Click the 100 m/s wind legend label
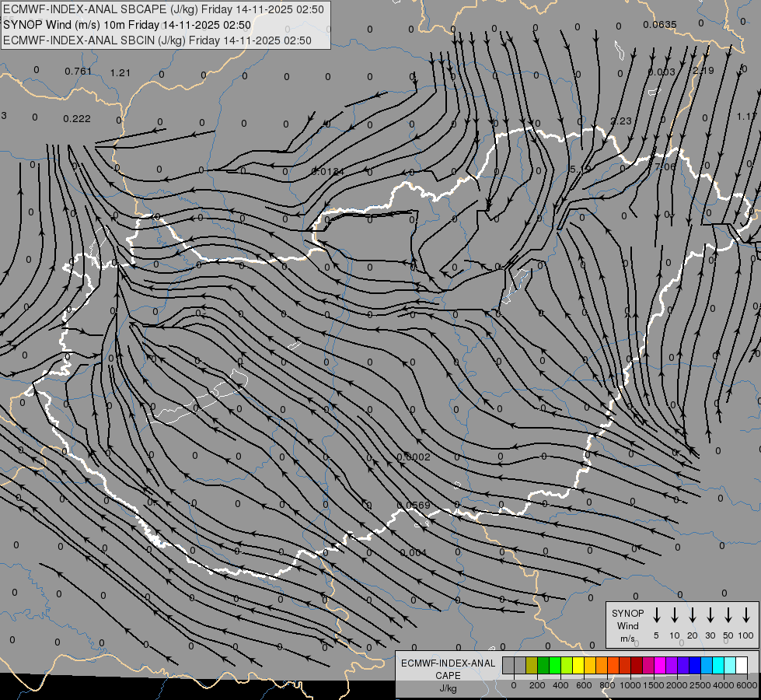This screenshot has width=761, height=700. click(746, 635)
